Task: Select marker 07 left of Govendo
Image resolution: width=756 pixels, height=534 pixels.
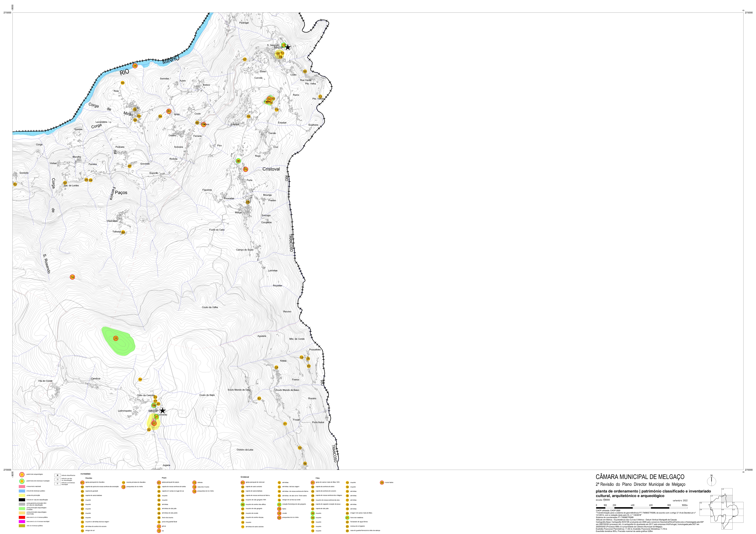Action: pyautogui.click(x=129, y=166)
